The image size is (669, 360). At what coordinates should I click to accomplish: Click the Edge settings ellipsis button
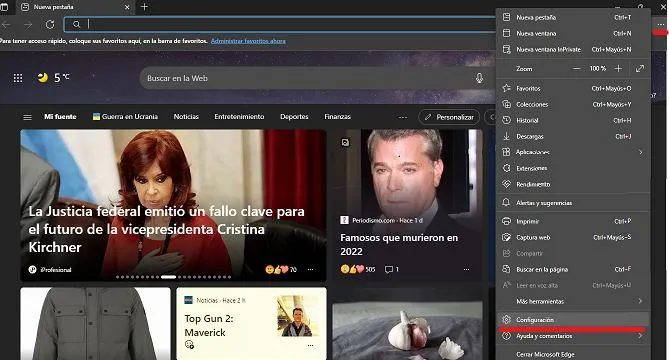click(x=660, y=25)
